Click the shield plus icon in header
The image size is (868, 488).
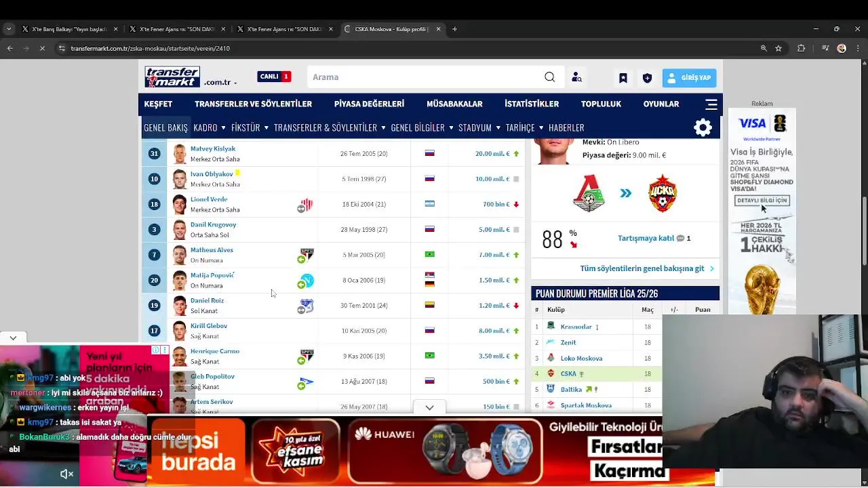[x=647, y=78]
